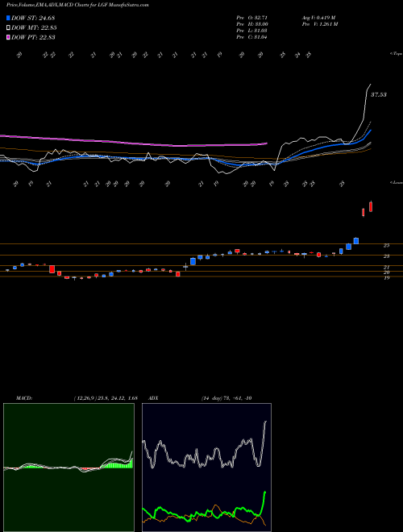
Task: Click inside the green MACD chart panel
Action: pos(69,468)
